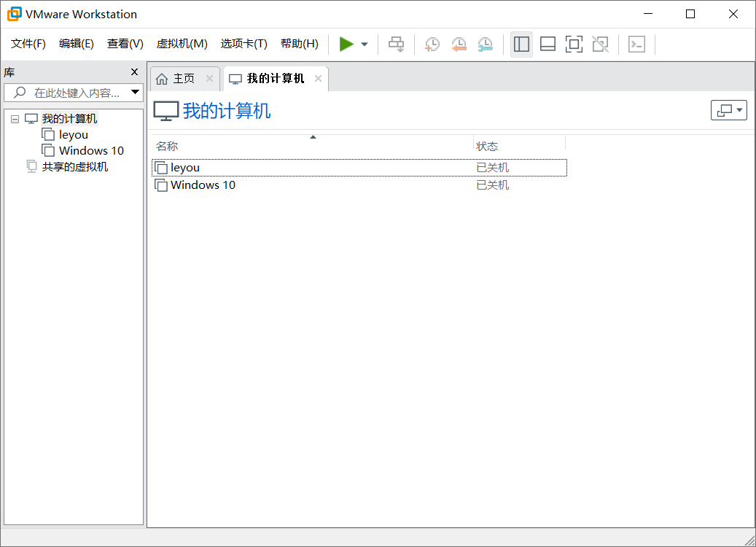Screen dimensions: 756x547
Task: Select 我的计算机 in the library tree
Action: tap(69, 119)
